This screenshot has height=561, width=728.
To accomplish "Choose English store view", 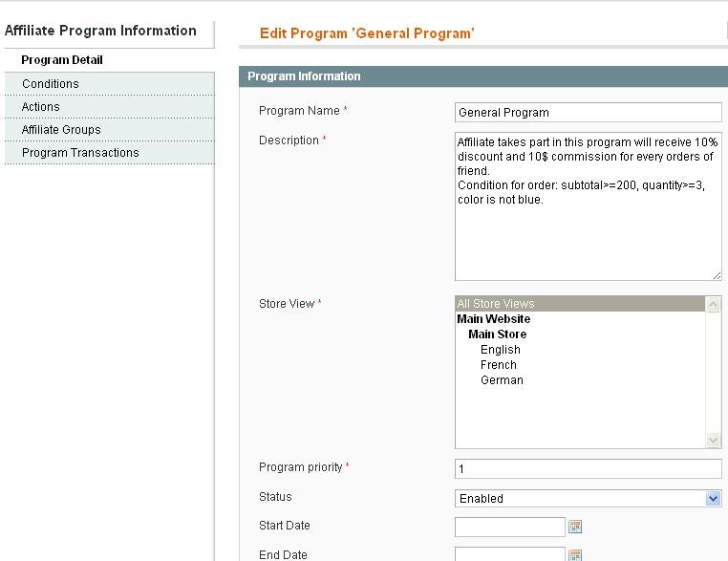I will coord(500,350).
